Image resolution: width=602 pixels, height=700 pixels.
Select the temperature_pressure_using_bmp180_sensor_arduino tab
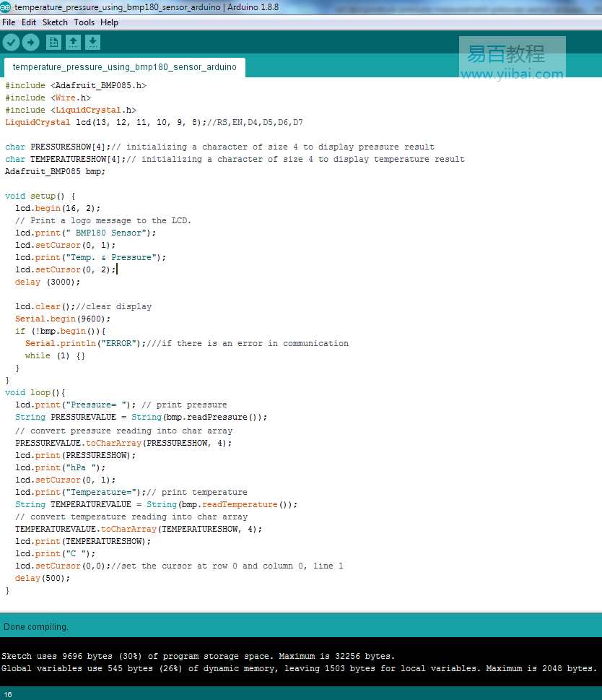(124, 67)
